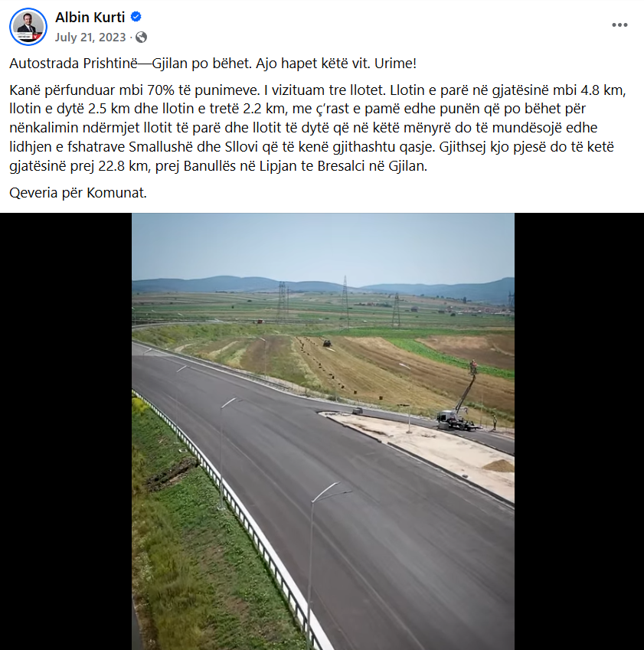644x650 pixels.
Task: Open the July 21, 2023 timestamp link
Action: point(90,38)
